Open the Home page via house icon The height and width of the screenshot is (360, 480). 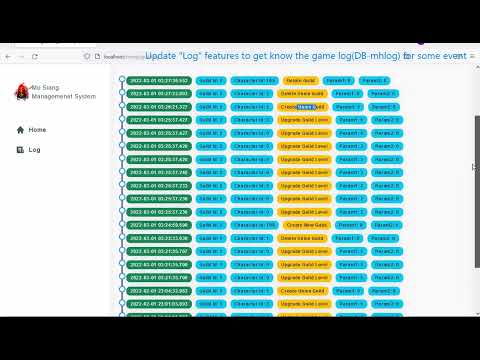pos(20,130)
